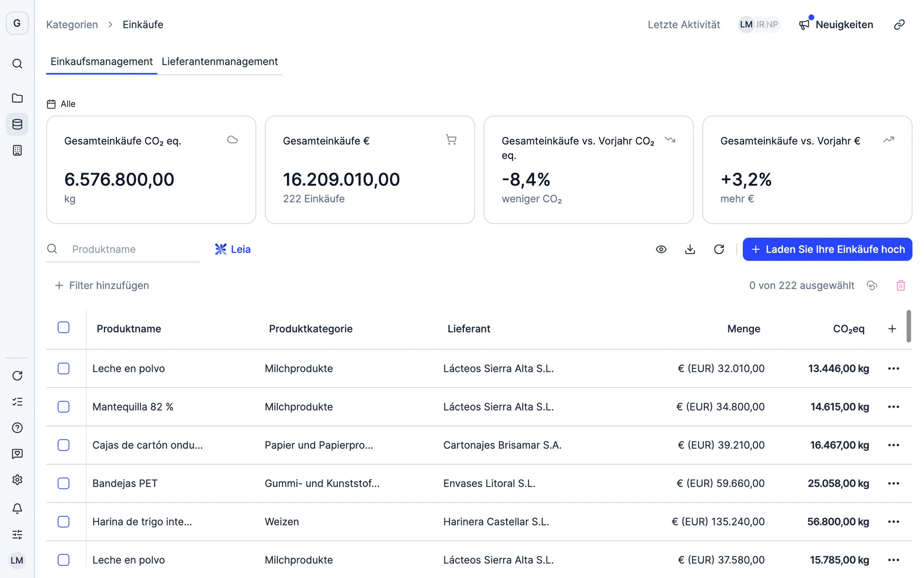Click the download icon above the table
This screenshot has width=924, height=578.
click(x=690, y=249)
